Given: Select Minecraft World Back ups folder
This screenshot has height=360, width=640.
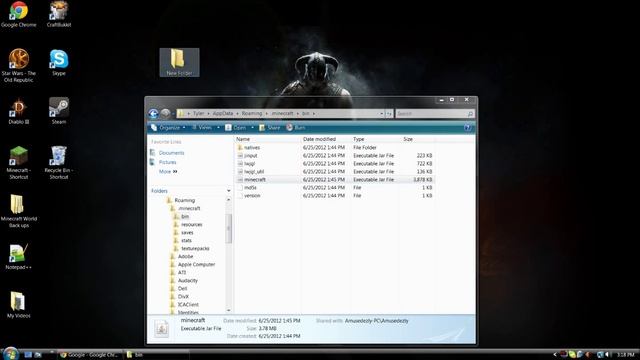Looking at the screenshot, I should point(18,211).
